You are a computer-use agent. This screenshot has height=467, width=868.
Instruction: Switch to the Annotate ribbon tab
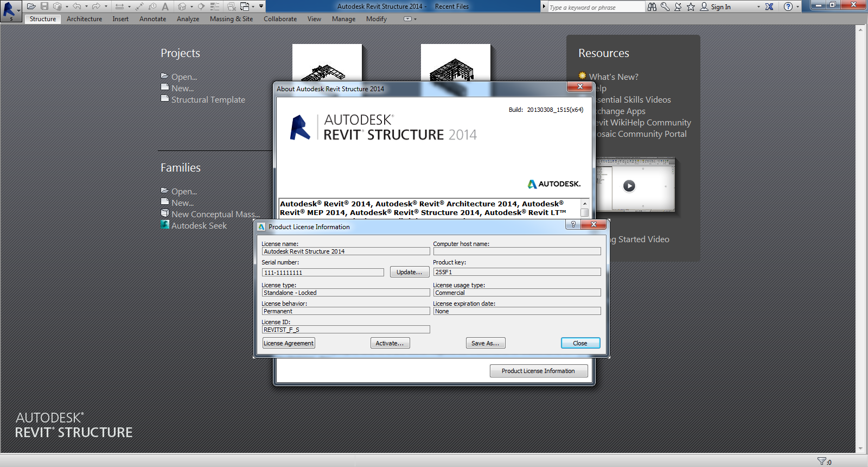tap(152, 19)
